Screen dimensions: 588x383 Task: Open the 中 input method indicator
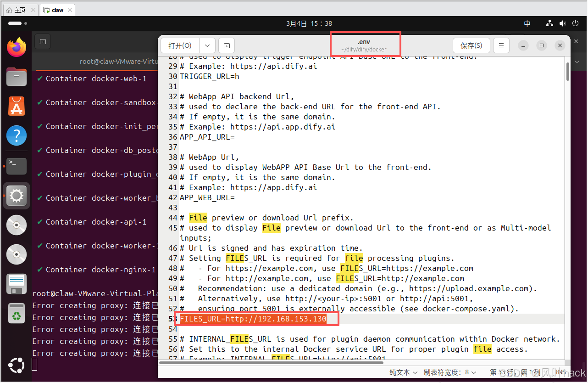[527, 23]
